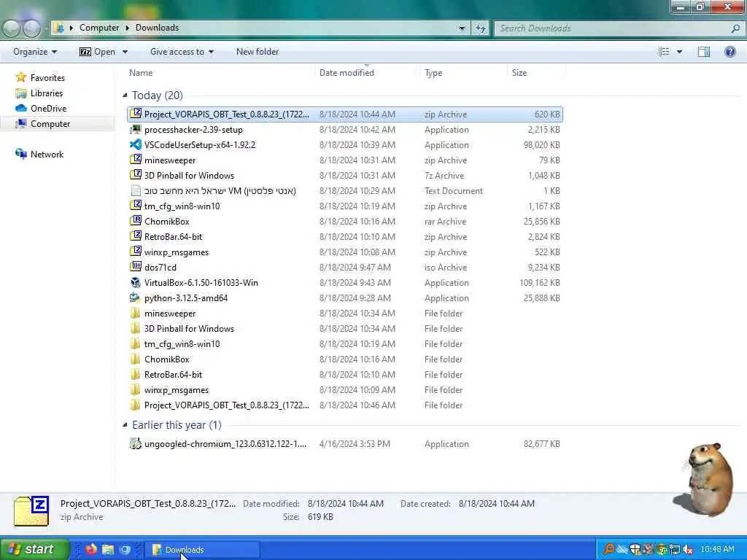Expand the breadcrumb arrow after Computer

pyautogui.click(x=127, y=28)
